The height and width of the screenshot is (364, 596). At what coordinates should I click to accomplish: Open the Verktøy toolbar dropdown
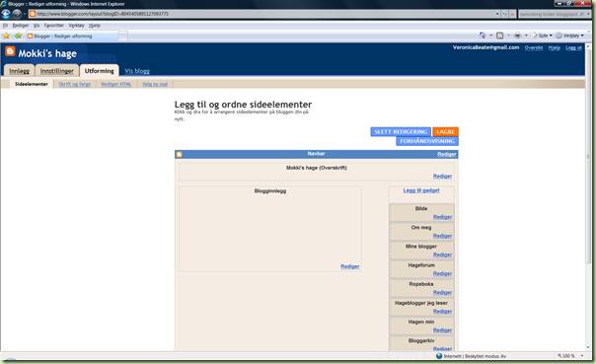(x=569, y=36)
